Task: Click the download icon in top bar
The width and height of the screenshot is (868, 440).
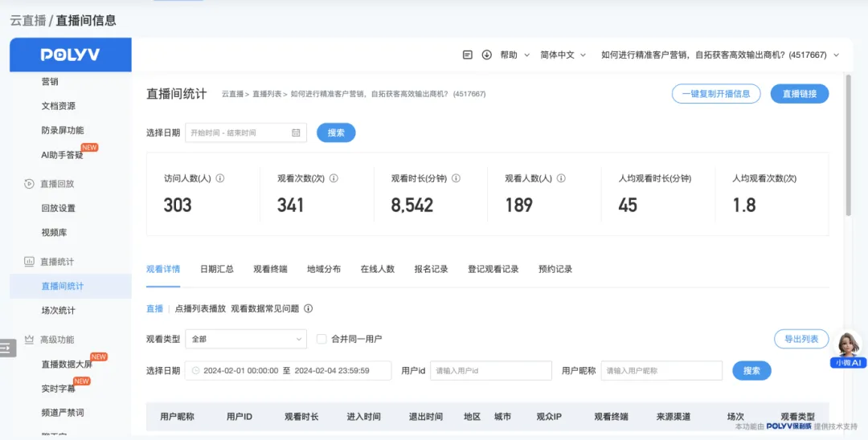Action: tap(487, 55)
